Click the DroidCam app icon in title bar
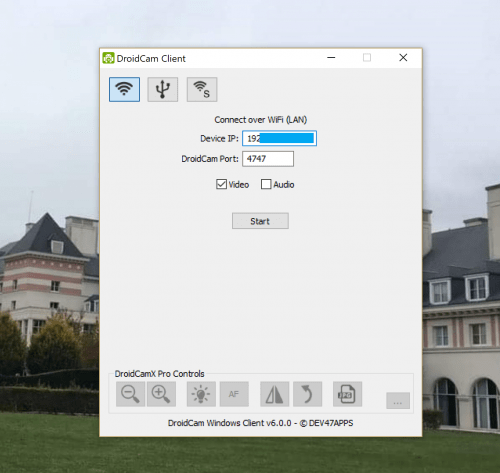Image resolution: width=500 pixels, height=473 pixels. point(108,58)
